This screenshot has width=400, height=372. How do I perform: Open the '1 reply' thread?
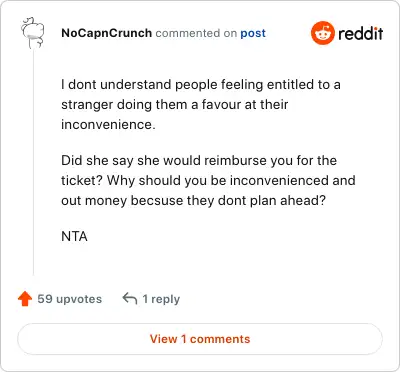pos(161,299)
